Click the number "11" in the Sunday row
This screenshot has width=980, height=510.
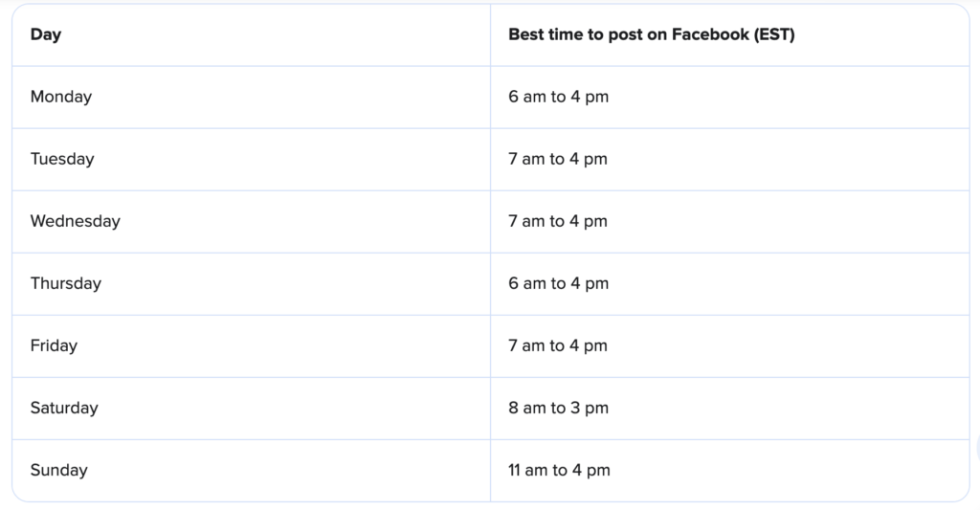(x=514, y=470)
